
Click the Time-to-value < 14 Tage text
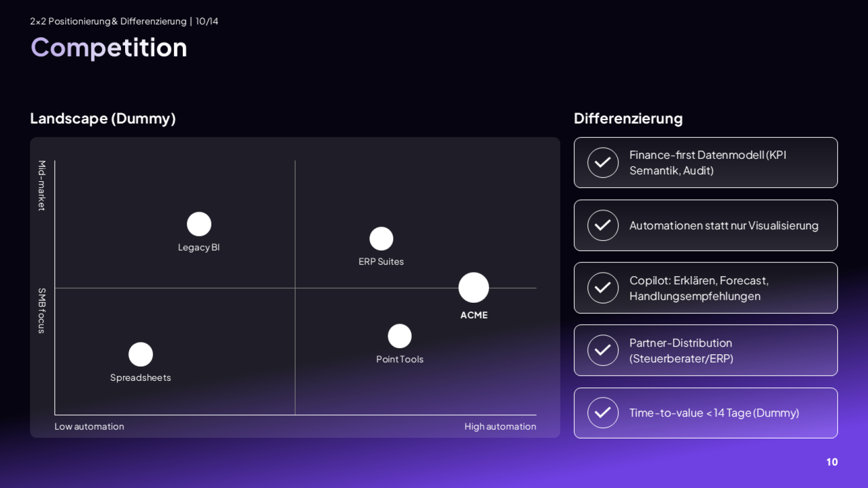click(714, 413)
